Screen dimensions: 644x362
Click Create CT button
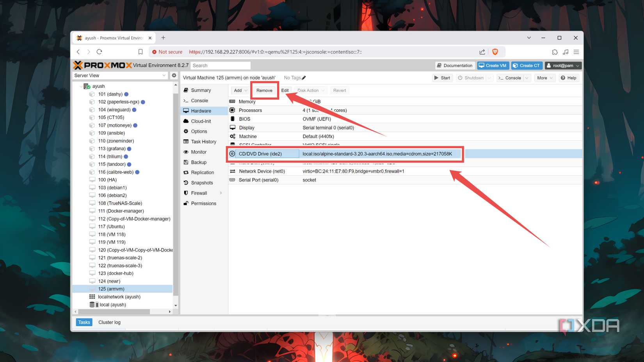(x=527, y=66)
